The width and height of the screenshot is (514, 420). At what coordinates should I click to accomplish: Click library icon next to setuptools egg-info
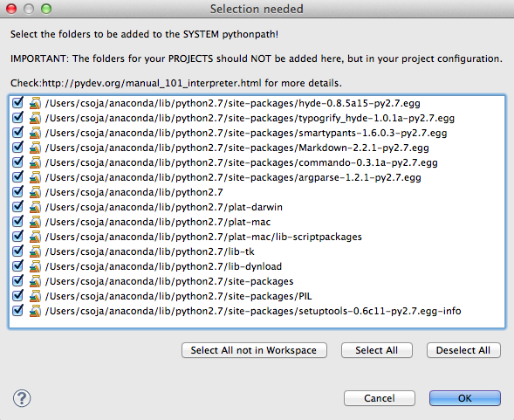35,311
